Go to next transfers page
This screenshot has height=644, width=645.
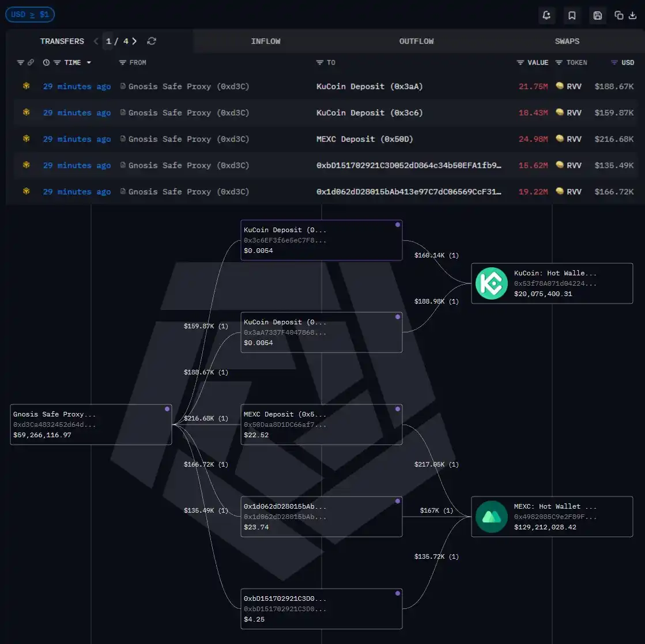click(134, 41)
